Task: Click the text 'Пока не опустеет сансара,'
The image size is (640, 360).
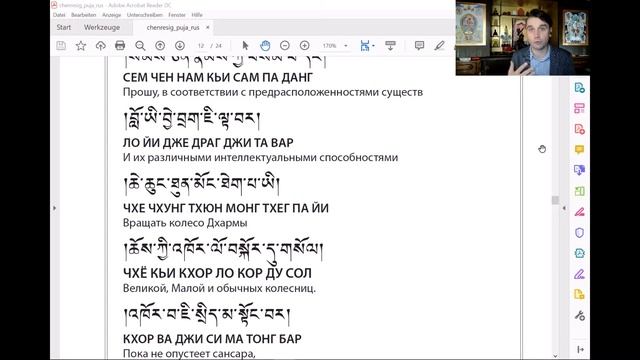Action: coord(189,353)
